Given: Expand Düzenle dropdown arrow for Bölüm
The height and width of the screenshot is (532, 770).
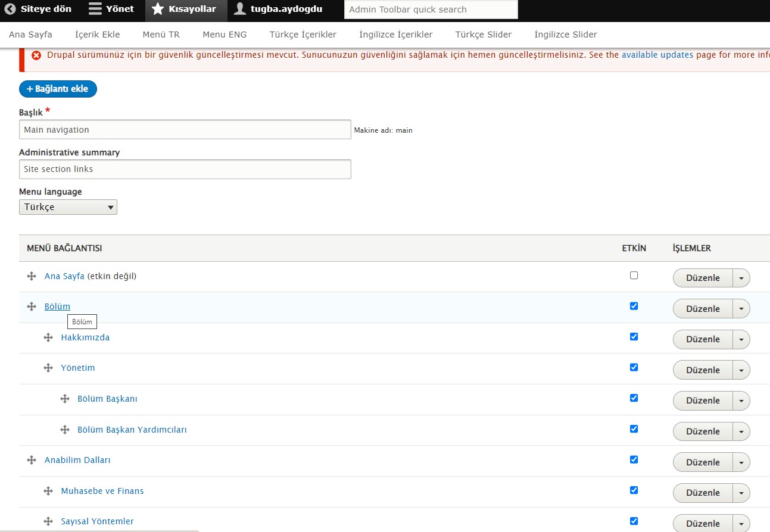Looking at the screenshot, I should click(x=741, y=309).
